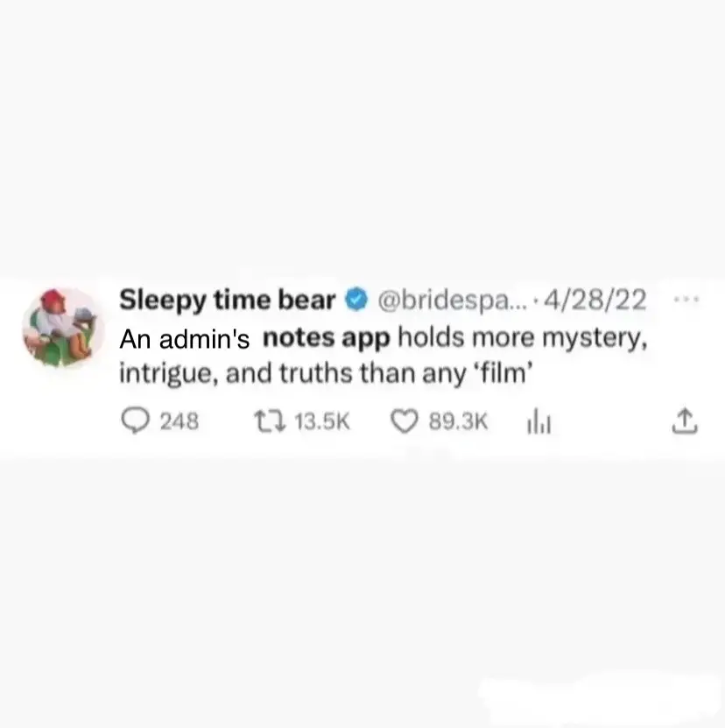
Task: Open the three-dot more options menu
Action: [686, 300]
